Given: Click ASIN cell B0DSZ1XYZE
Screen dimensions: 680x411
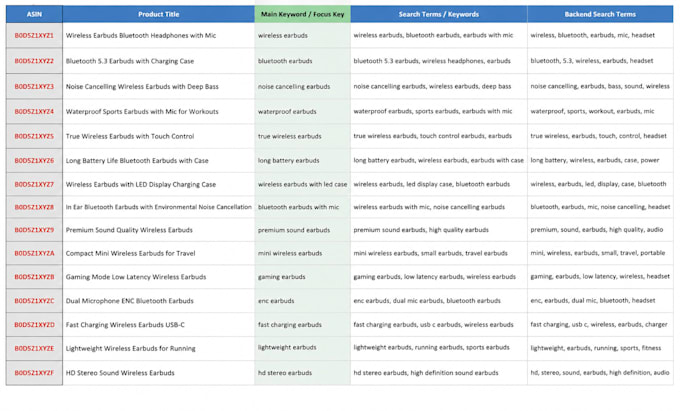Looking at the screenshot, I should click(34, 348).
